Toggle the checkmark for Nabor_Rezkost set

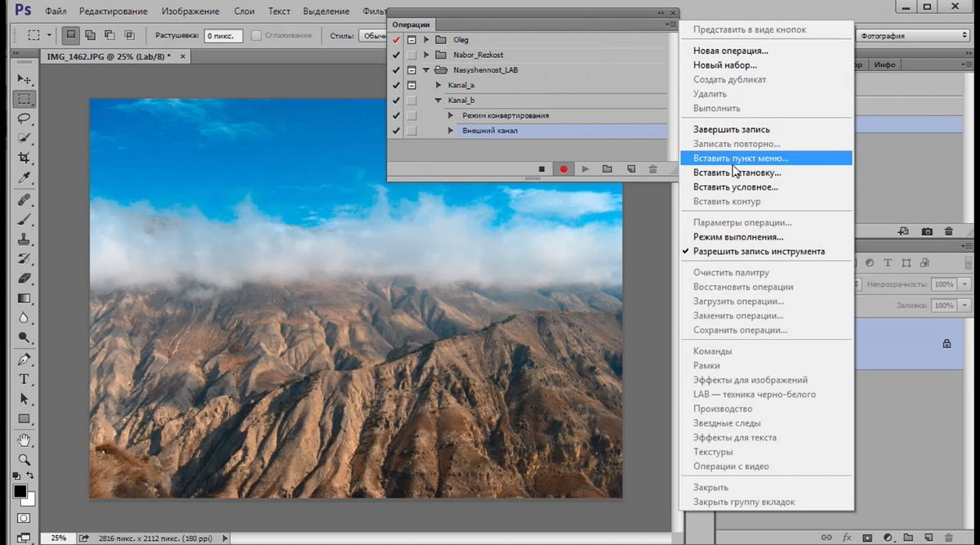[396, 55]
